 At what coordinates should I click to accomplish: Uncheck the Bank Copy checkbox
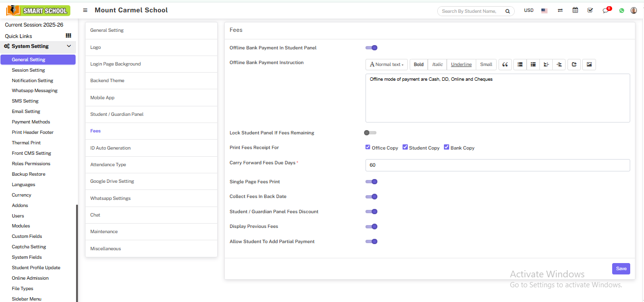click(447, 147)
